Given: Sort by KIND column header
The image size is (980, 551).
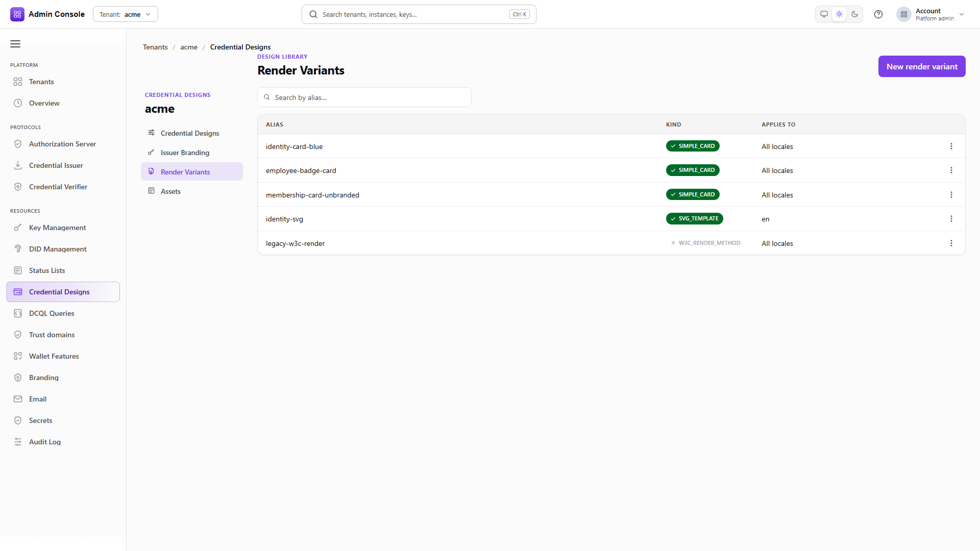Looking at the screenshot, I should [674, 124].
